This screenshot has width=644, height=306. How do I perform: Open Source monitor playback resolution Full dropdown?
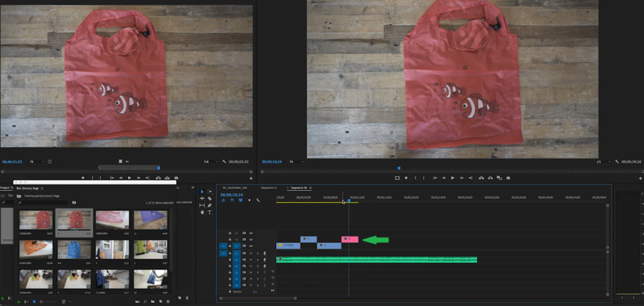click(211, 162)
